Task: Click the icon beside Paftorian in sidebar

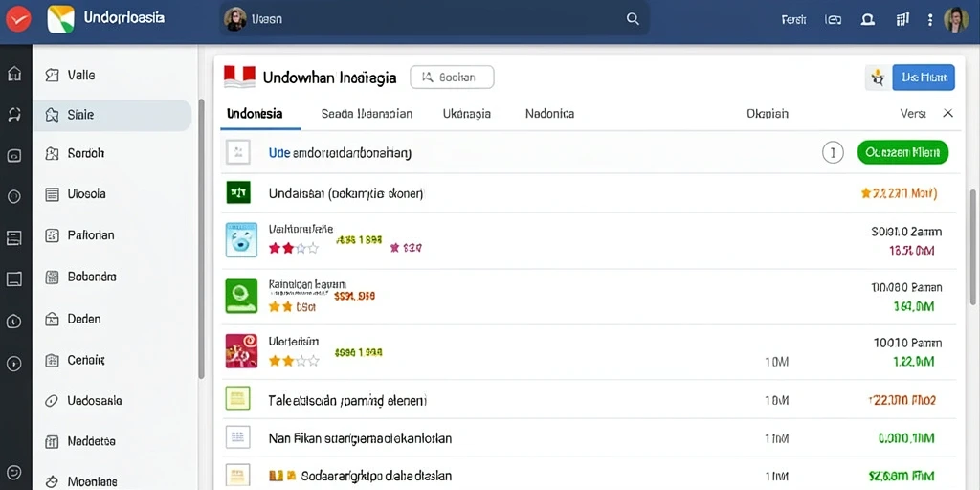Action: pos(52,235)
